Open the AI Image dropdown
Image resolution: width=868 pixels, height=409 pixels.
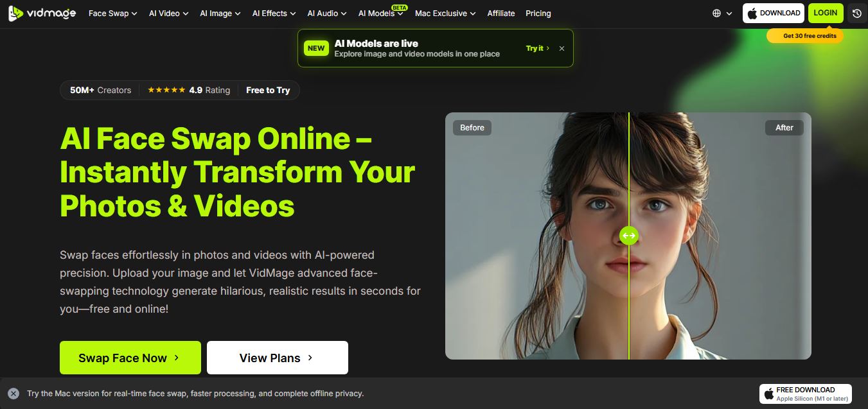220,13
